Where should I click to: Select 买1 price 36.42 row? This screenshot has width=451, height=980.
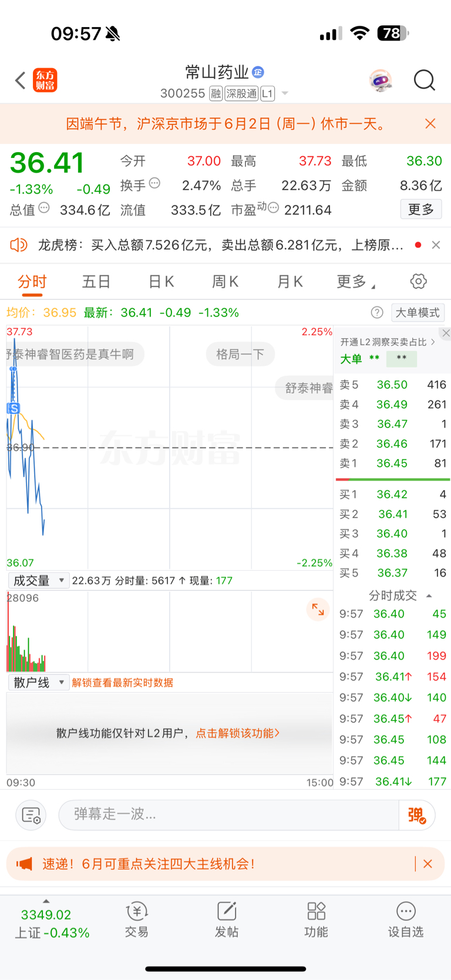392,494
